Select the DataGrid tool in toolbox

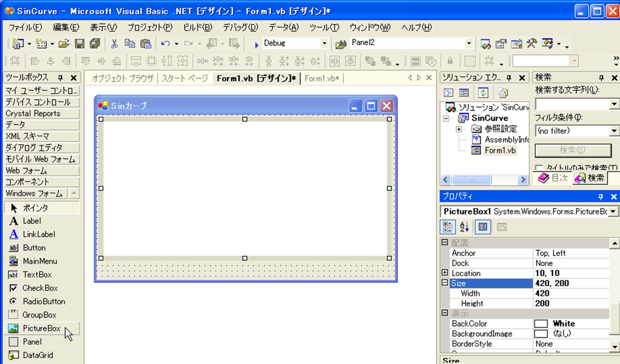point(38,355)
